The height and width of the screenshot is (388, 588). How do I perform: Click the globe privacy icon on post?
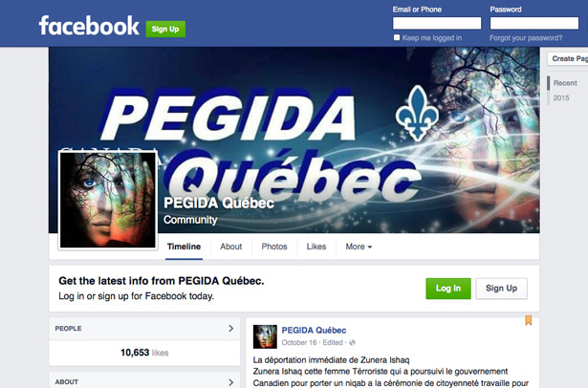(x=352, y=342)
